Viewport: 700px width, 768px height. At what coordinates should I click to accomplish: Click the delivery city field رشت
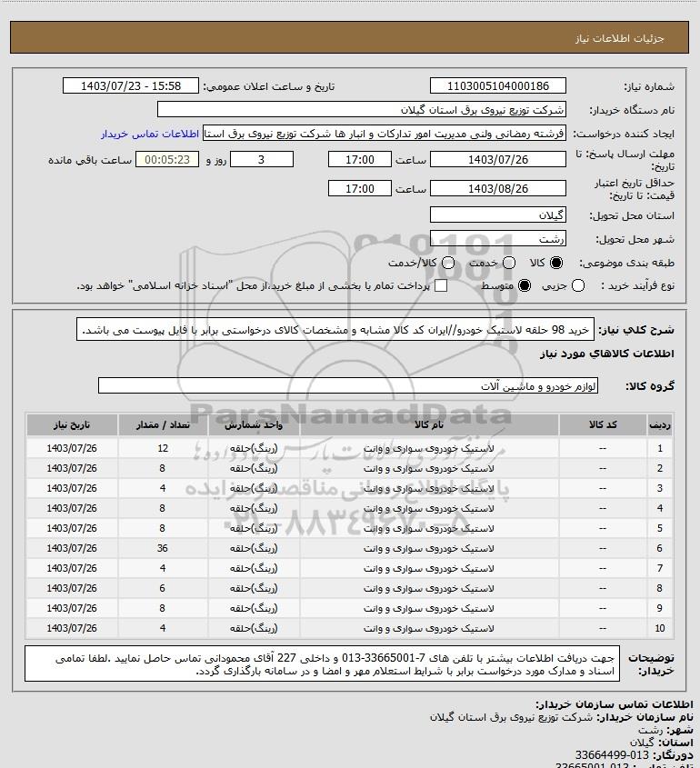(x=497, y=239)
